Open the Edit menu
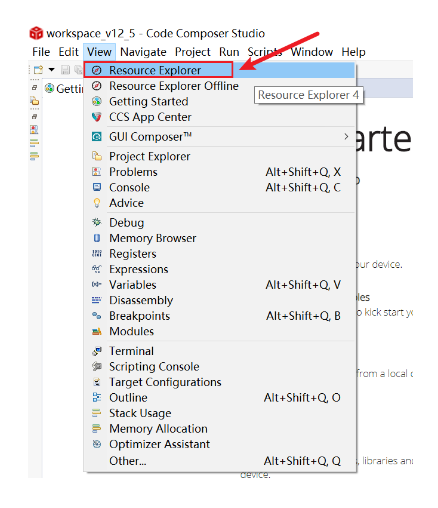 [x=68, y=52]
